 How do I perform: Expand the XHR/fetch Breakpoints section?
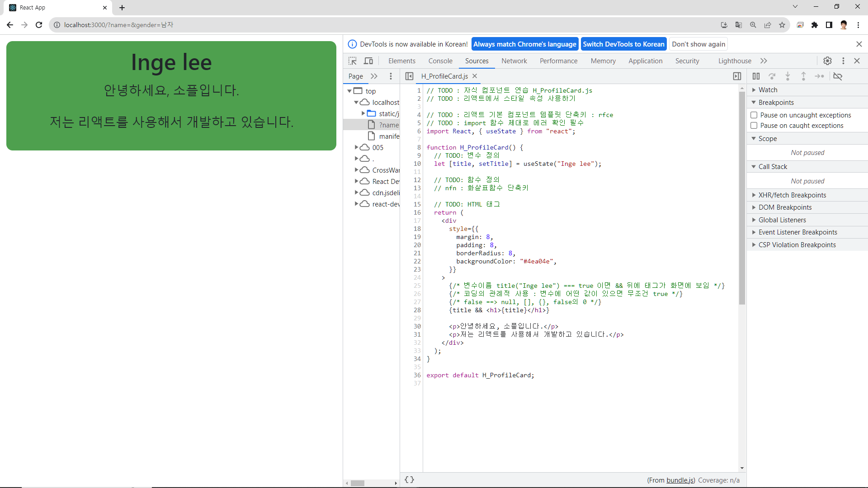792,195
